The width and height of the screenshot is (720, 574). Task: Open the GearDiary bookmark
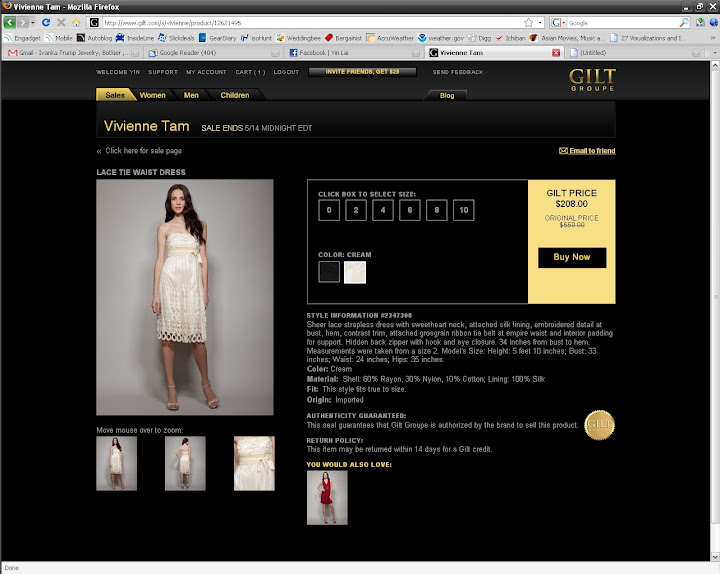click(217, 38)
